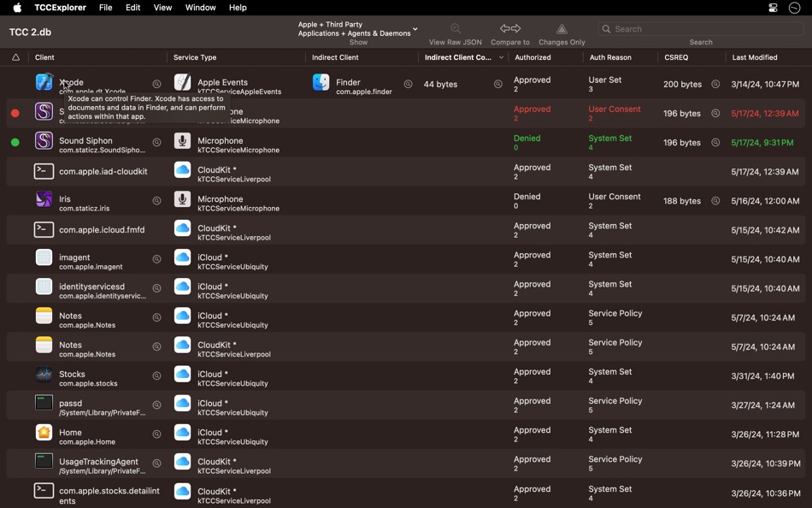Click the Microphone icon in the Denied Sound Siphon row
Screen dimensions: 812x508
tap(182, 140)
